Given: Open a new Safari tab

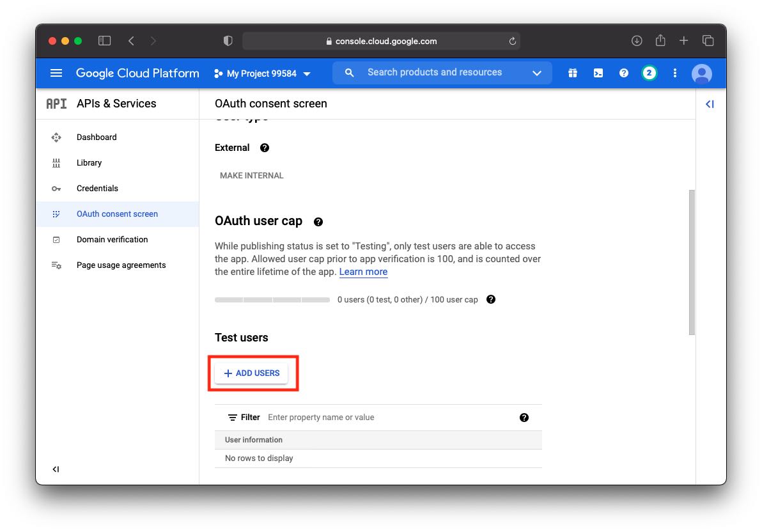Looking at the screenshot, I should (683, 41).
